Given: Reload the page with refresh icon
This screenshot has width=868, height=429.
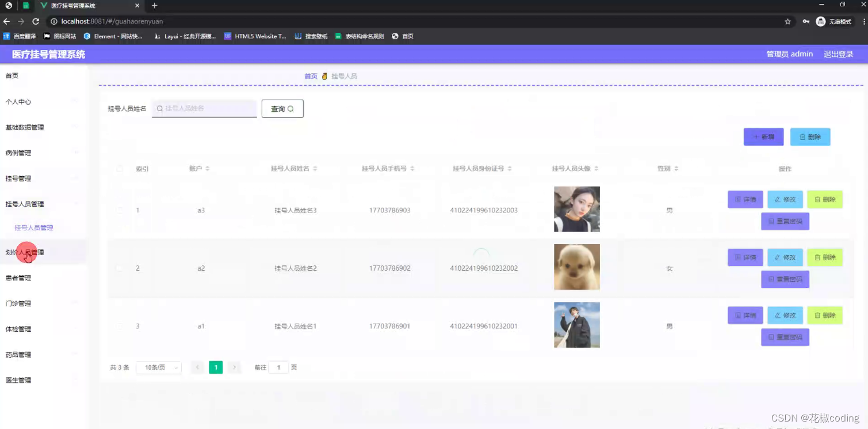Looking at the screenshot, I should pyautogui.click(x=36, y=21).
